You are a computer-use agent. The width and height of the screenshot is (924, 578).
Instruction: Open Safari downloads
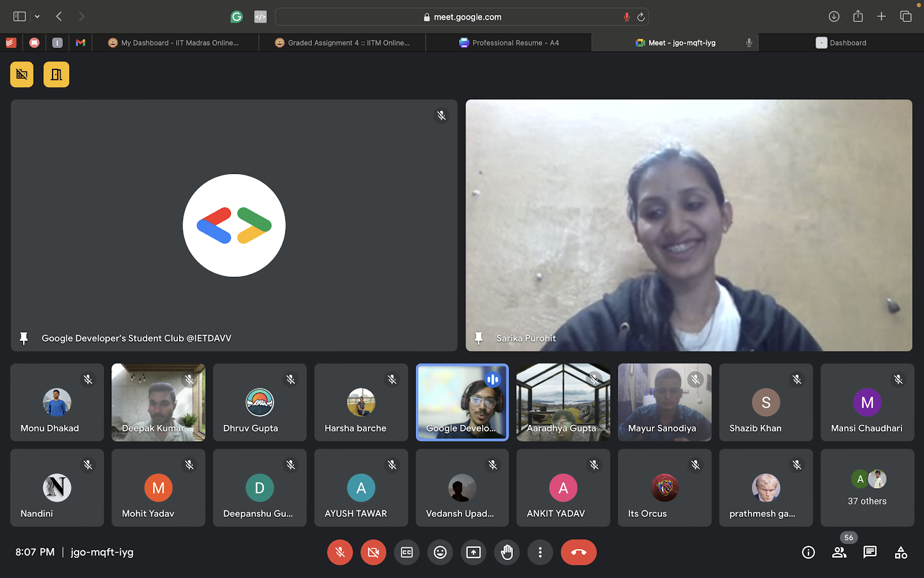click(834, 17)
